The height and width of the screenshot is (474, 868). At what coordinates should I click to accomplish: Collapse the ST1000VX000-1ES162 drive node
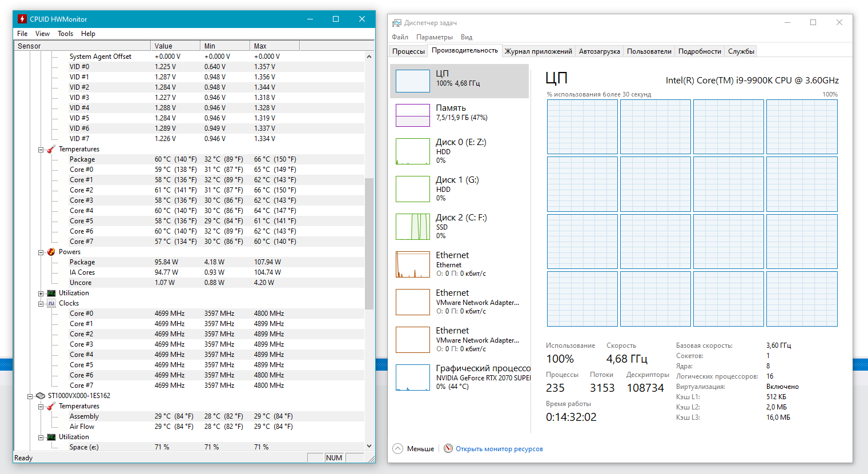[x=30, y=396]
